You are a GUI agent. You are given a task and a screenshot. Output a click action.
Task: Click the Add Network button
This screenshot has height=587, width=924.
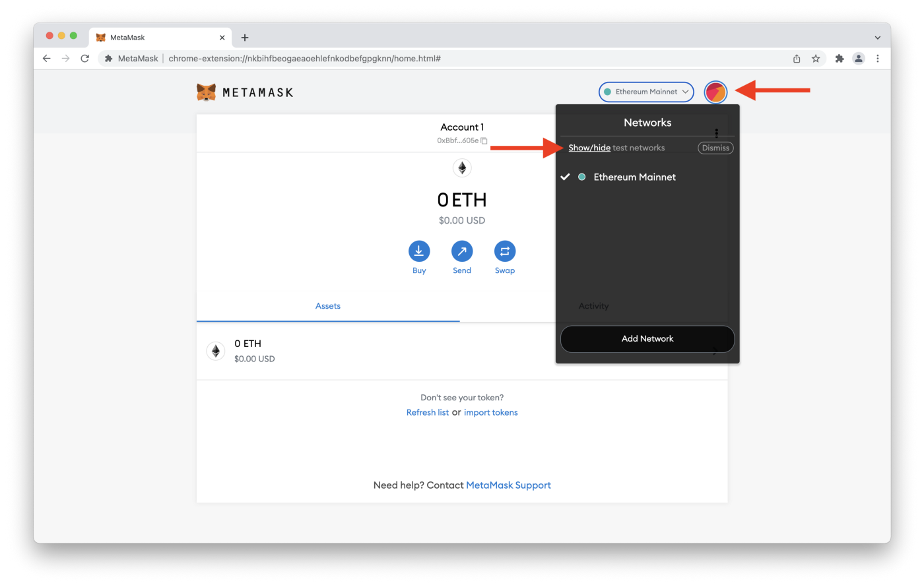click(647, 338)
